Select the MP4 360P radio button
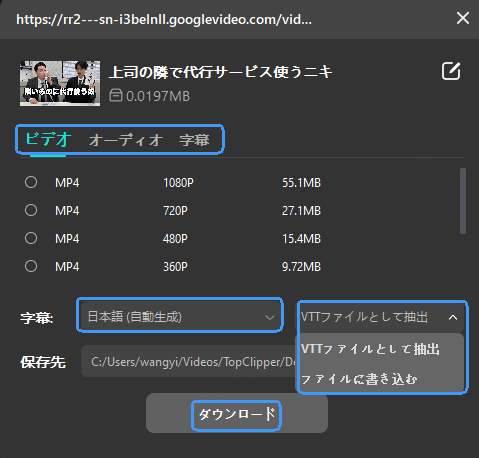The width and height of the screenshot is (479, 458). 31,266
